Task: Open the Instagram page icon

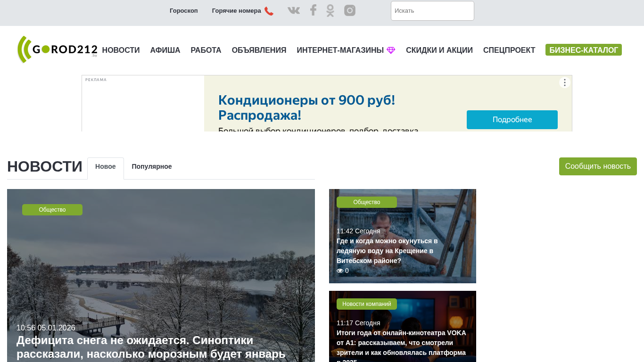Action: coord(350,10)
